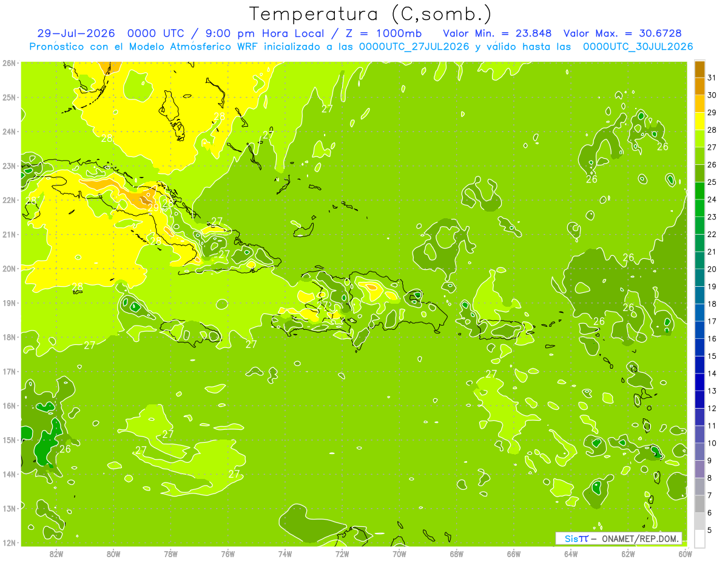This screenshot has height=562, width=728.
Task: Click the legend value 20
Action: [712, 269]
